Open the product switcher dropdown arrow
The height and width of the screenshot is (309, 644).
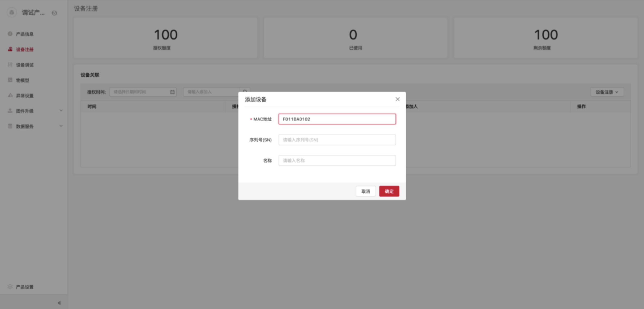tap(54, 13)
